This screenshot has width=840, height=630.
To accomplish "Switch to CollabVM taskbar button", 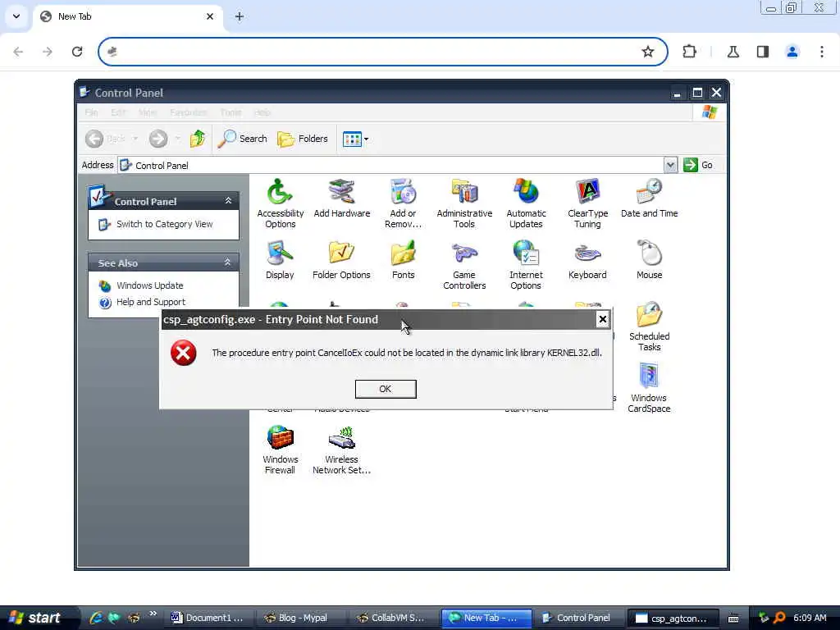I will click(x=394, y=618).
